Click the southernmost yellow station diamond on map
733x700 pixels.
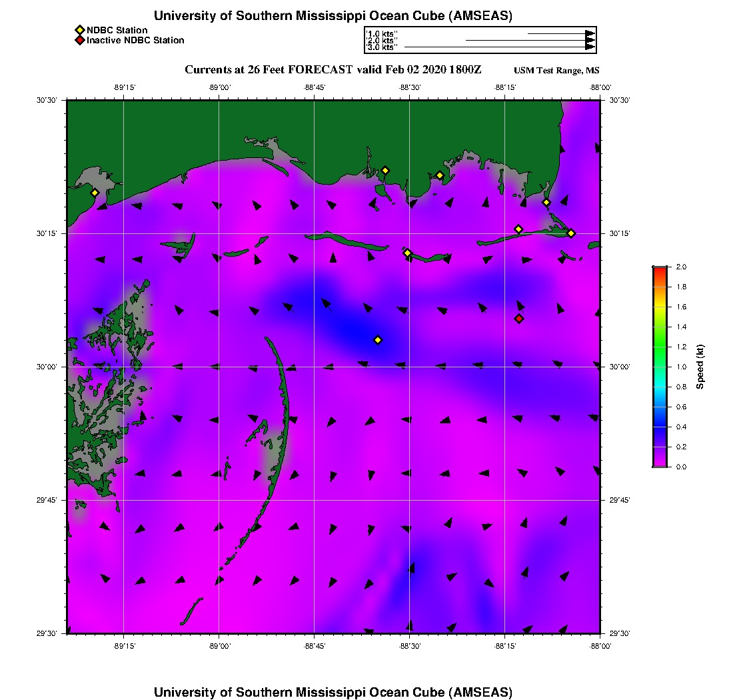point(378,340)
